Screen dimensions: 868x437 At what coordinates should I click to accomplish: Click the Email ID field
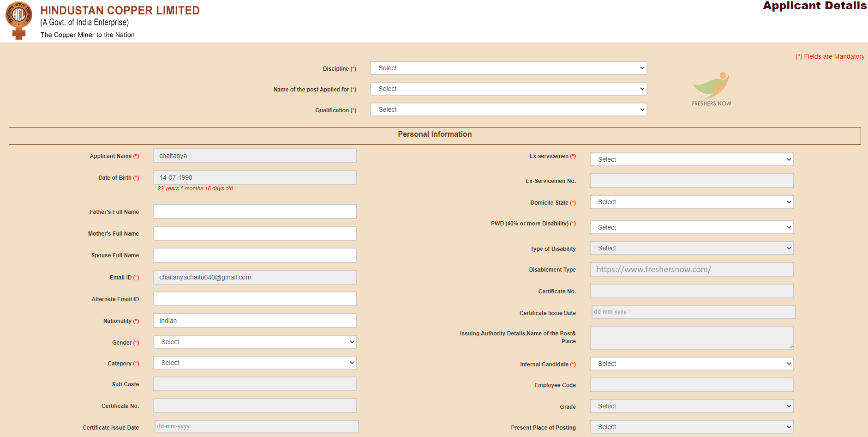[255, 277]
